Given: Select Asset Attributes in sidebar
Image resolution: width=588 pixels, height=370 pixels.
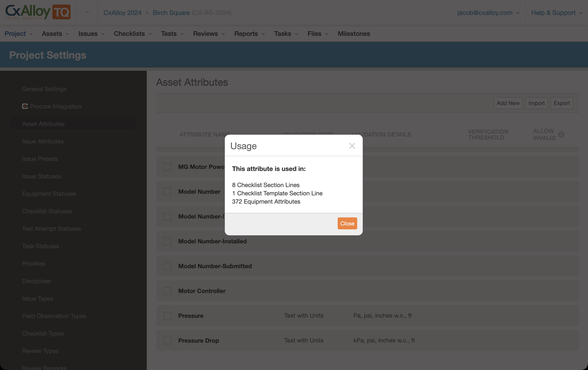Looking at the screenshot, I should pyautogui.click(x=73, y=124).
